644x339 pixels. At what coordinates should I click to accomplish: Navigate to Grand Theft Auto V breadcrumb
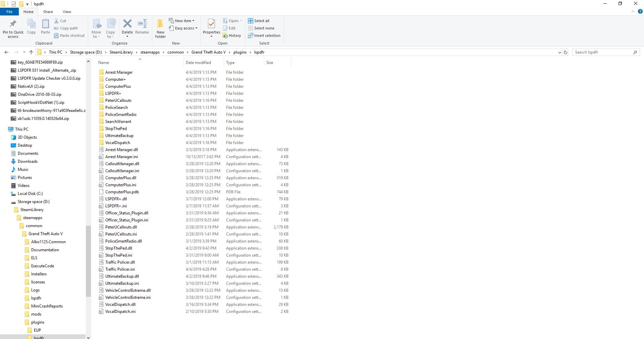(209, 52)
